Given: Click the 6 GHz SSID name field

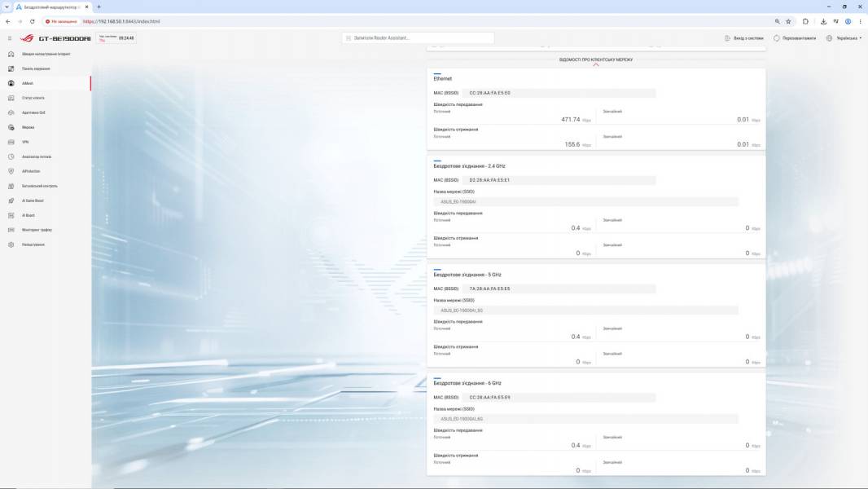Looking at the screenshot, I should pyautogui.click(x=585, y=419).
